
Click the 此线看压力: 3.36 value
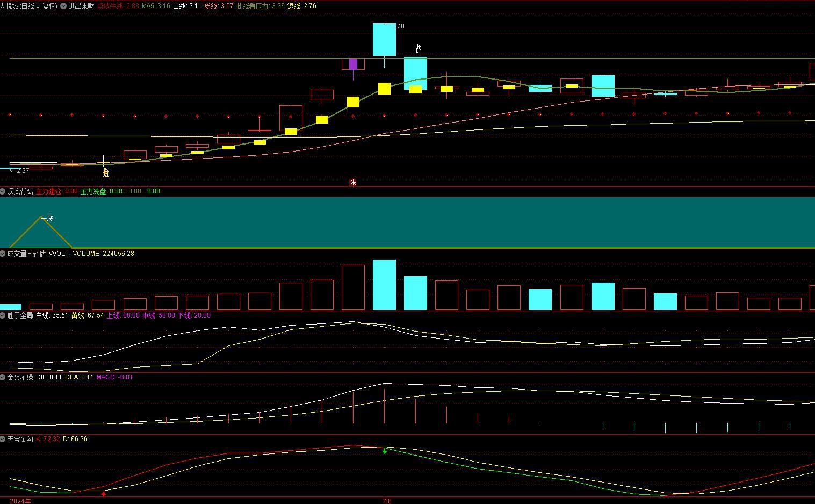pos(261,6)
